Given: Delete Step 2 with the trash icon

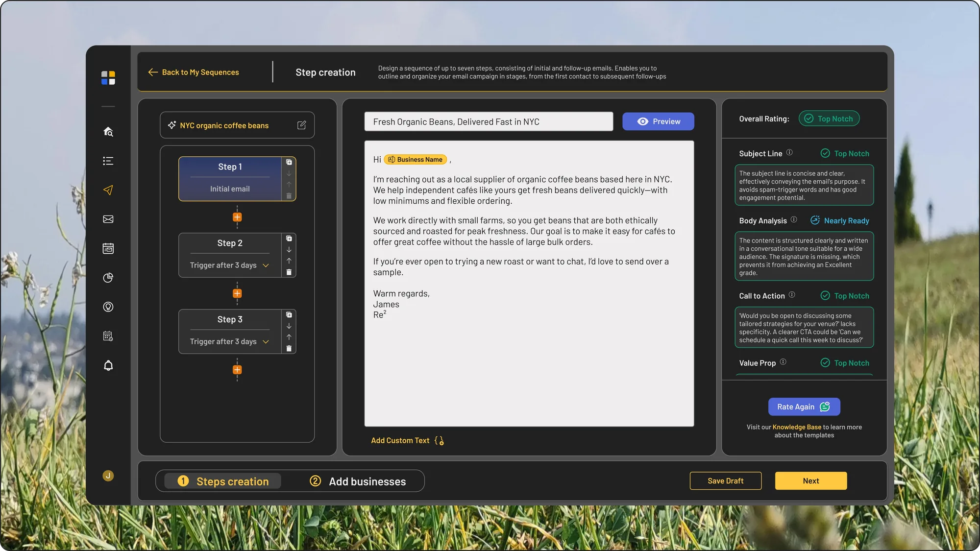Looking at the screenshot, I should [289, 272].
